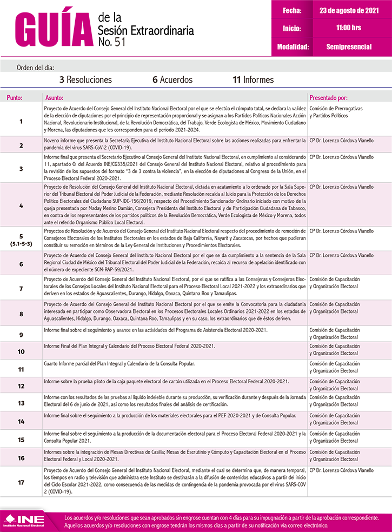Image resolution: width=392 pixels, height=532 pixels.
Task: Click point number 2 in the Punto column
Action: coord(21,145)
